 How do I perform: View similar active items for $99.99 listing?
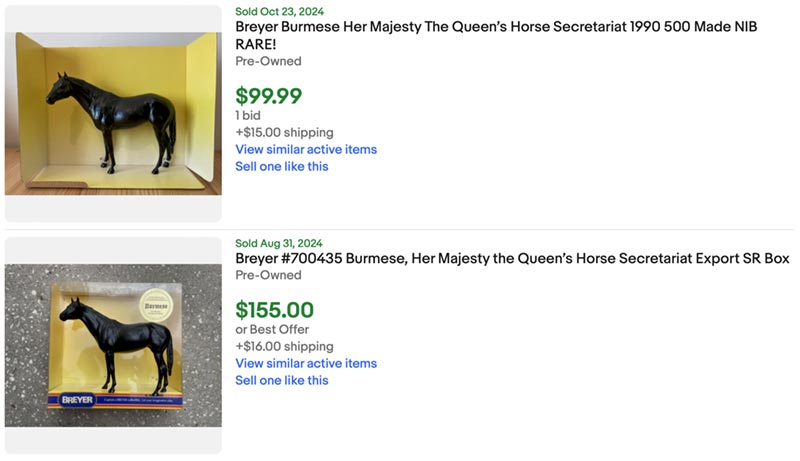(306, 149)
